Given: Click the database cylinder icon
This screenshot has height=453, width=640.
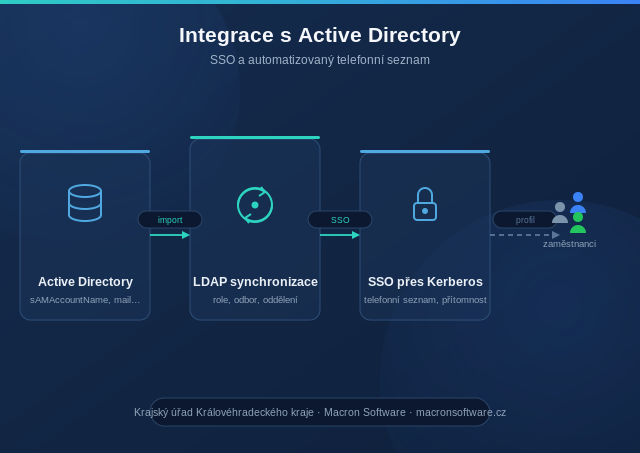Looking at the screenshot, I should click(85, 203).
